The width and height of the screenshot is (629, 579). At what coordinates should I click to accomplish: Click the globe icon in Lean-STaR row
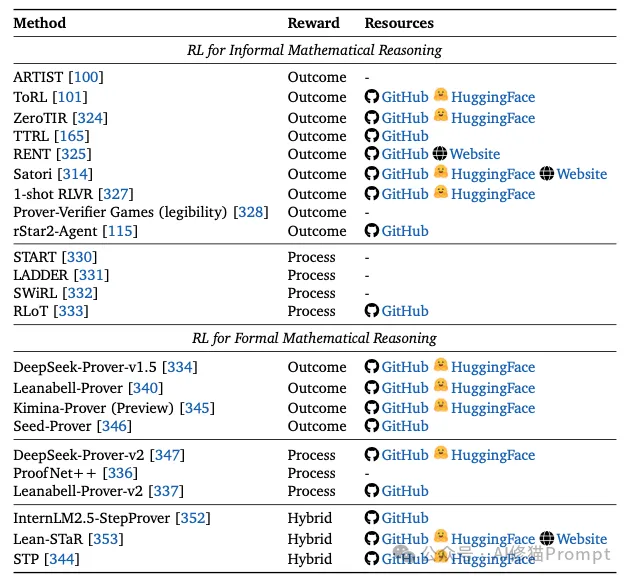point(546,539)
